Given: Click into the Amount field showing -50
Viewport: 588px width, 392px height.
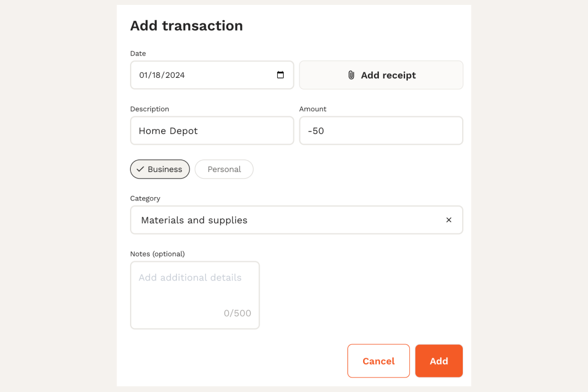Looking at the screenshot, I should click(381, 131).
